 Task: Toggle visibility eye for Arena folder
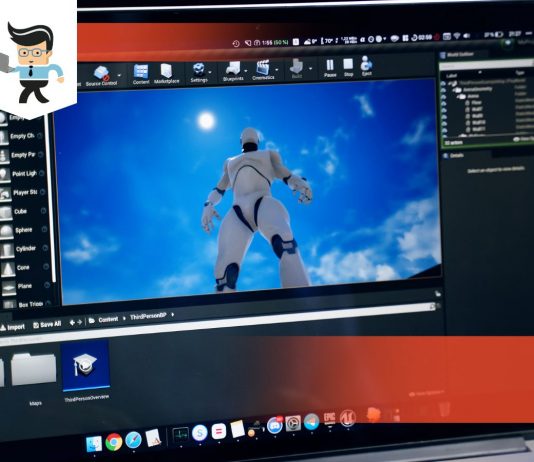coord(443,97)
